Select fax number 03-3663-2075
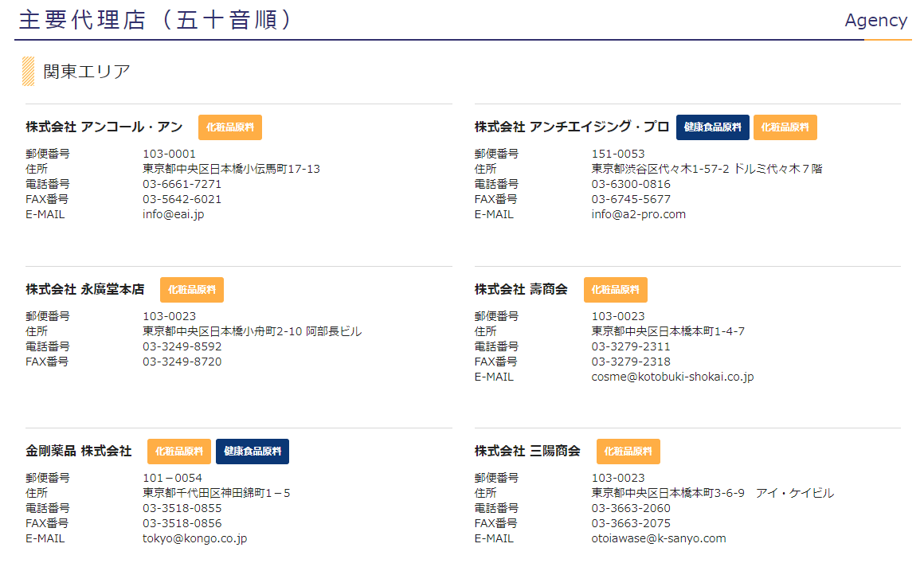The image size is (924, 567). click(x=631, y=523)
